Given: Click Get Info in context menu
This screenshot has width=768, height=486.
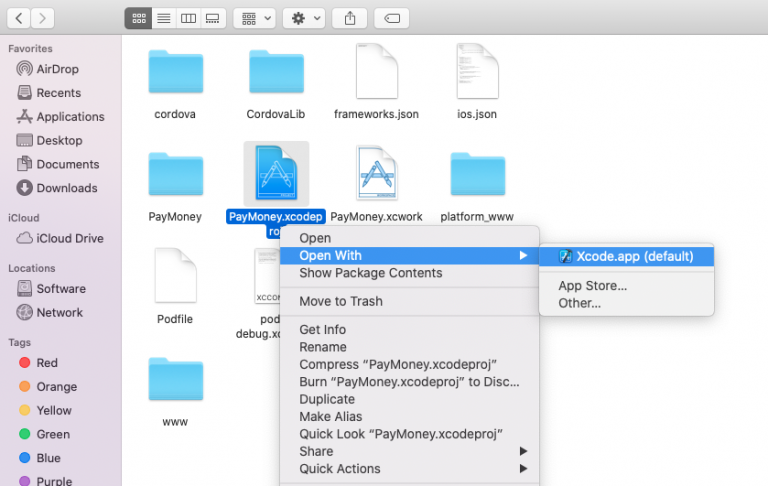Looking at the screenshot, I should [322, 329].
